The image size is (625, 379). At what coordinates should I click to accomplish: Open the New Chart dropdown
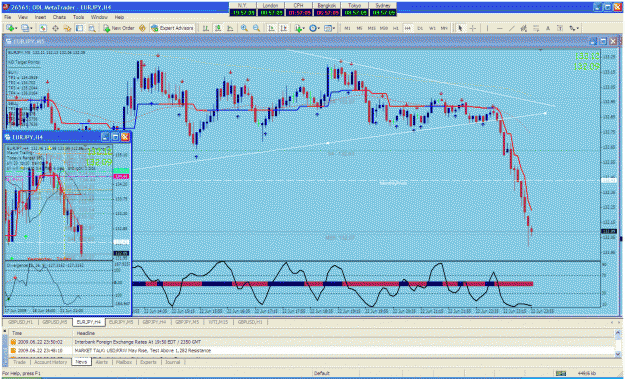click(12, 28)
